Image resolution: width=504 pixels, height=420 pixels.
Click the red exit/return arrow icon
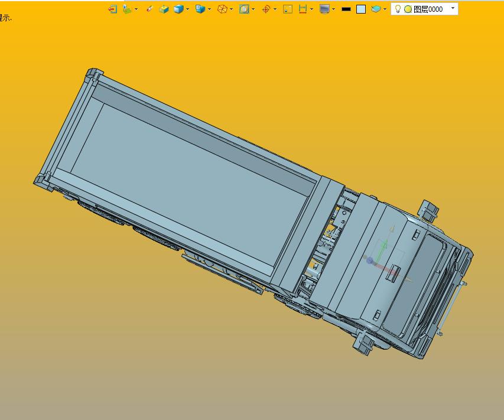coord(112,9)
